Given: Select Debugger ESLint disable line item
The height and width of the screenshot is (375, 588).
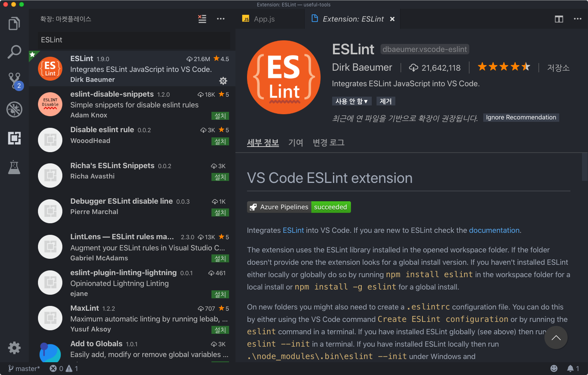Looking at the screenshot, I should click(x=132, y=211).
